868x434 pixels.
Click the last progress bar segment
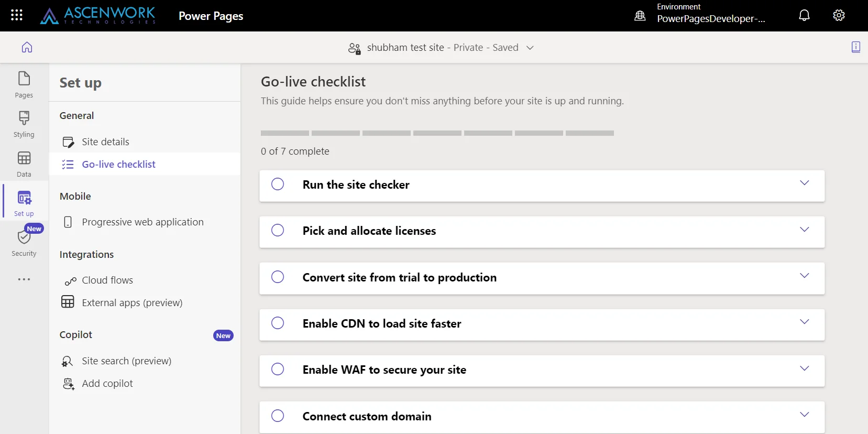pos(590,133)
